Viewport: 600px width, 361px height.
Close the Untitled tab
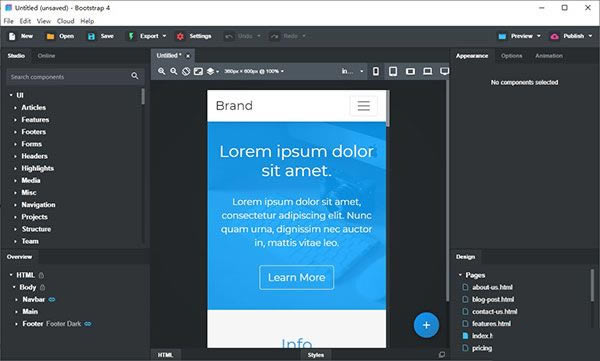(188, 56)
